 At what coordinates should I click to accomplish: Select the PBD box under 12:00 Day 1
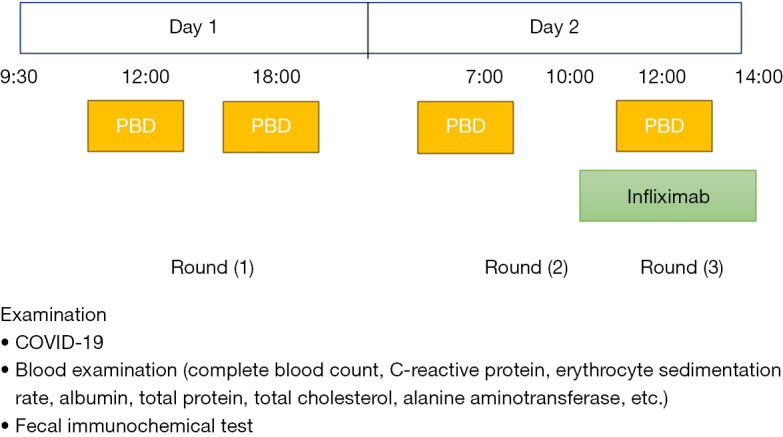point(136,126)
